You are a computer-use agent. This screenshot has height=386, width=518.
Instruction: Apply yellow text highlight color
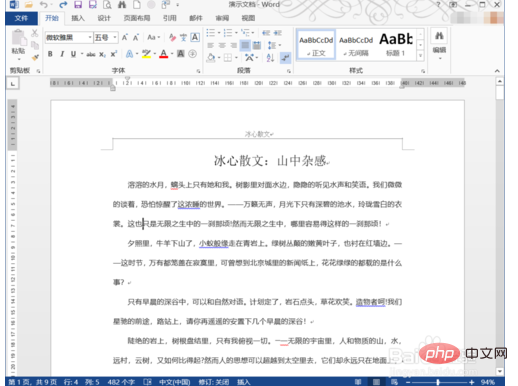tap(146, 54)
